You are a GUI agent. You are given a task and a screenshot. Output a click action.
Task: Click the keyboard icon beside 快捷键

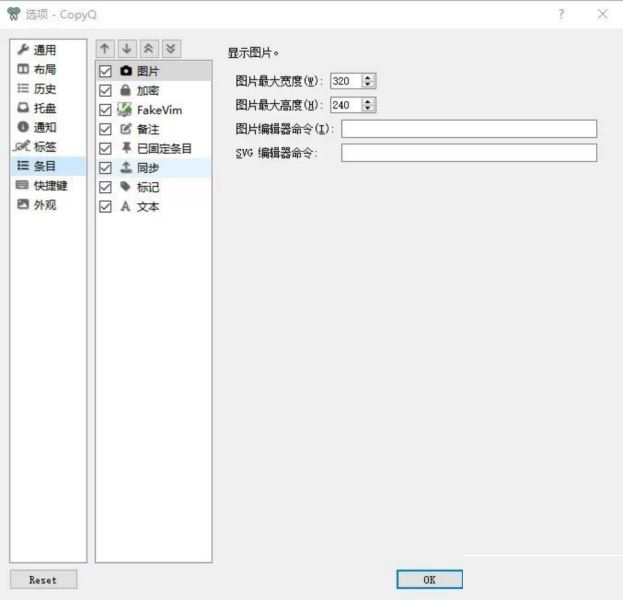pyautogui.click(x=22, y=185)
